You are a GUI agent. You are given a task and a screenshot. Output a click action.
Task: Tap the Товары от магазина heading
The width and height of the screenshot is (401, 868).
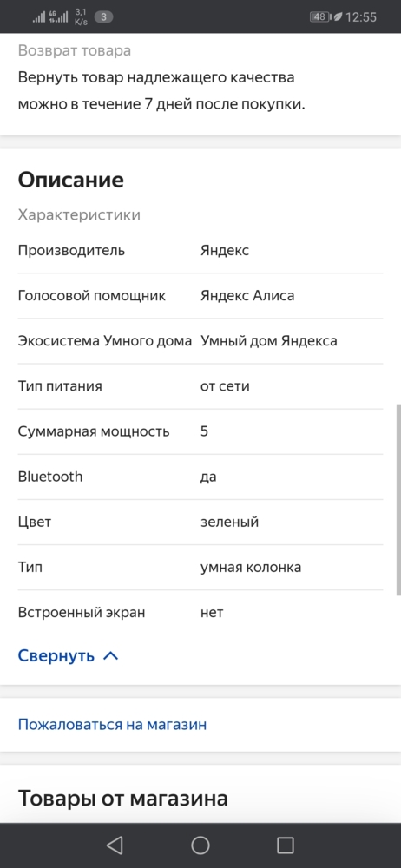pyautogui.click(x=123, y=799)
